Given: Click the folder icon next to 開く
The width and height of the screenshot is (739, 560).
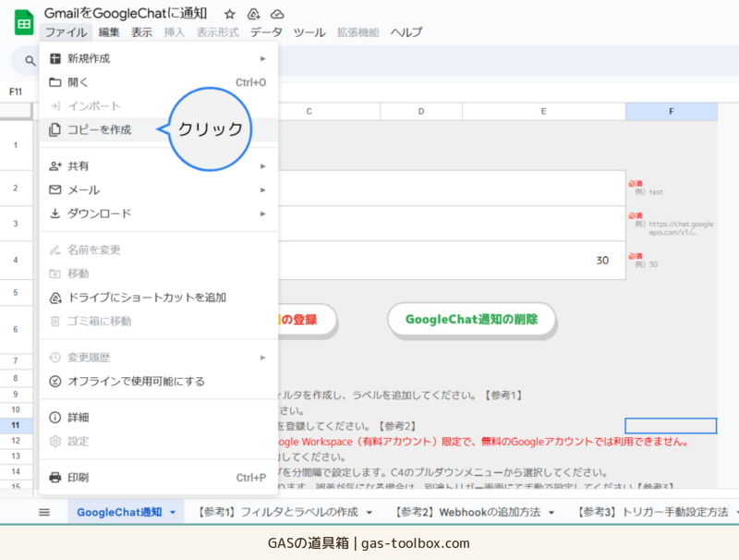Looking at the screenshot, I should pos(55,82).
